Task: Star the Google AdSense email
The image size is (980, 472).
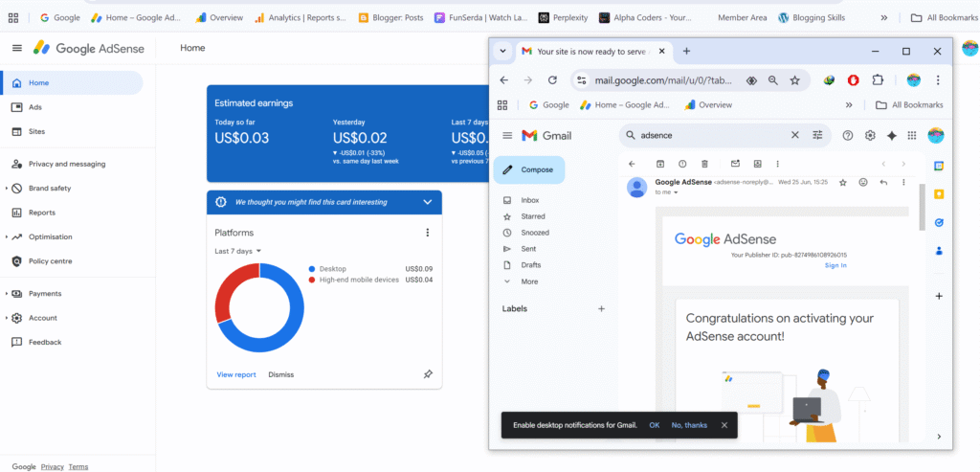Action: pos(842,182)
